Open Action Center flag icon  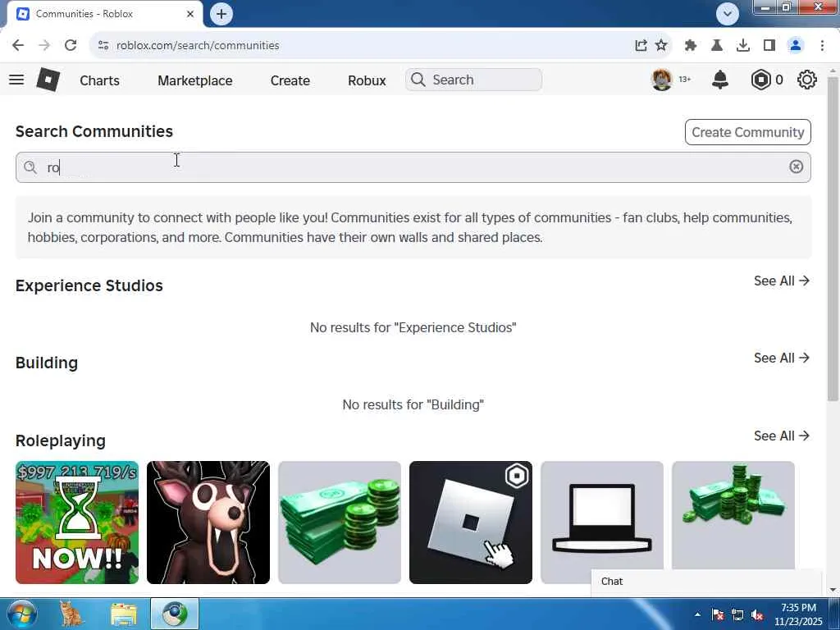click(x=718, y=615)
